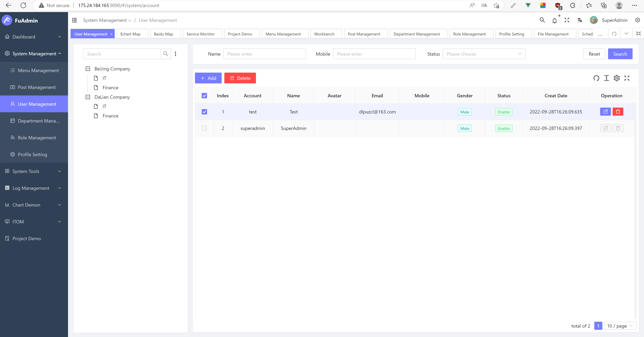Collapse the BeiJing Company tree node
This screenshot has width=644, height=337.
tap(88, 69)
